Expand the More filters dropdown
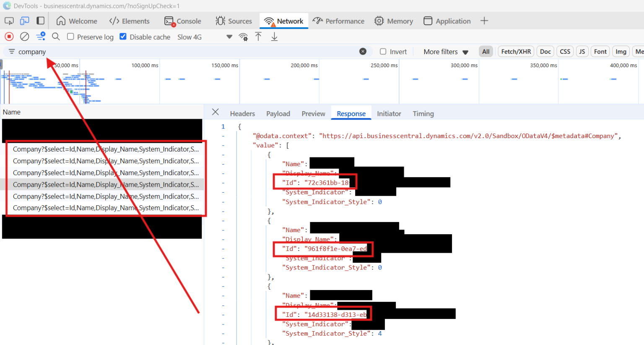 pos(445,51)
